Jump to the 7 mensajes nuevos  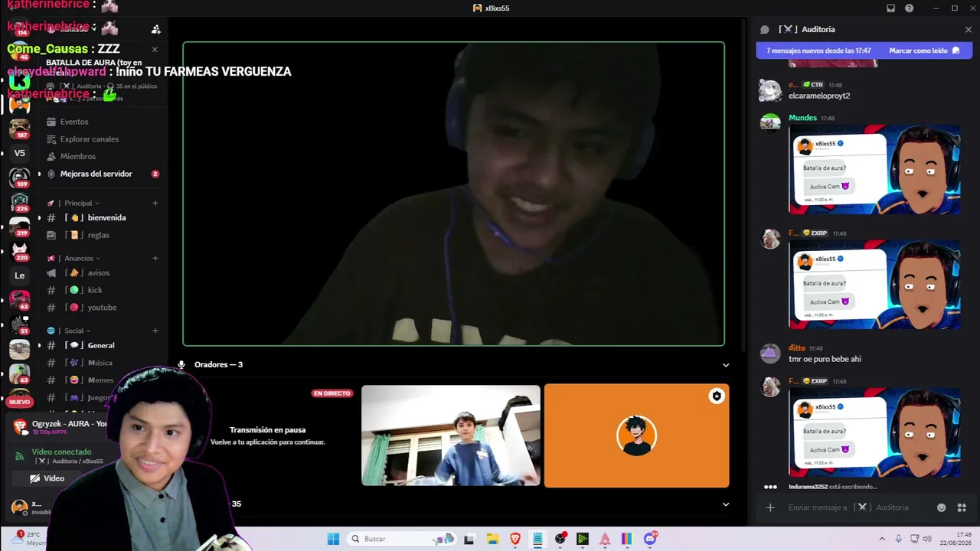point(818,51)
